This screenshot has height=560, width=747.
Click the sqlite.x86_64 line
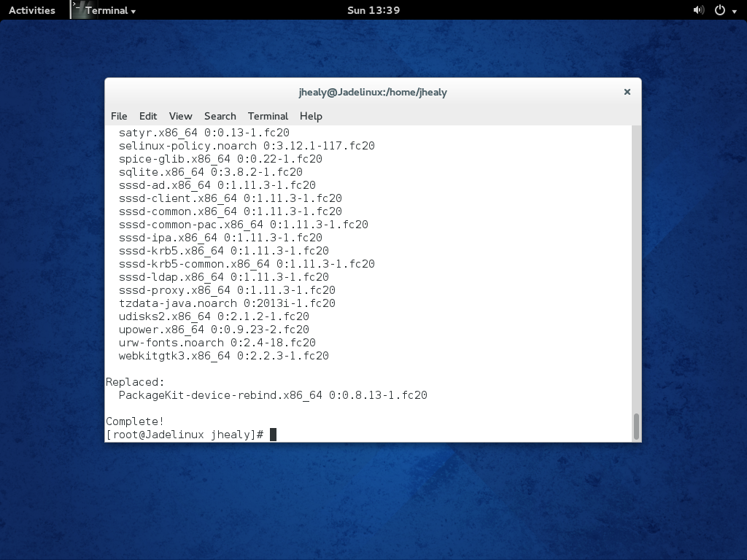211,172
